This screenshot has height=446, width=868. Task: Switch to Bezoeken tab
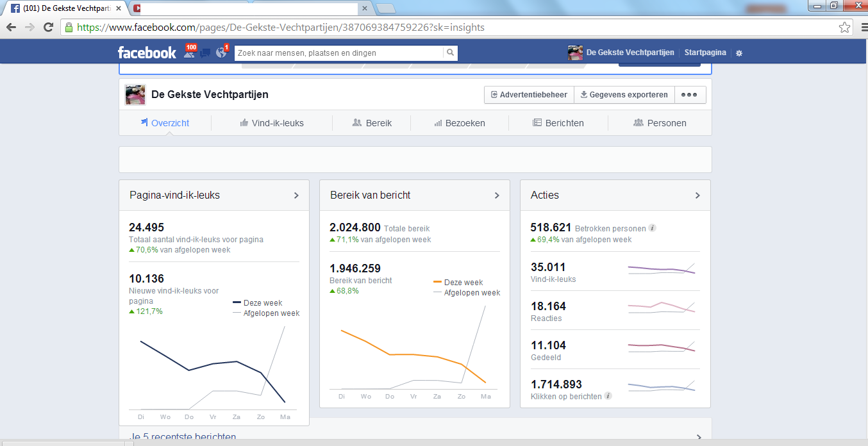pyautogui.click(x=460, y=123)
